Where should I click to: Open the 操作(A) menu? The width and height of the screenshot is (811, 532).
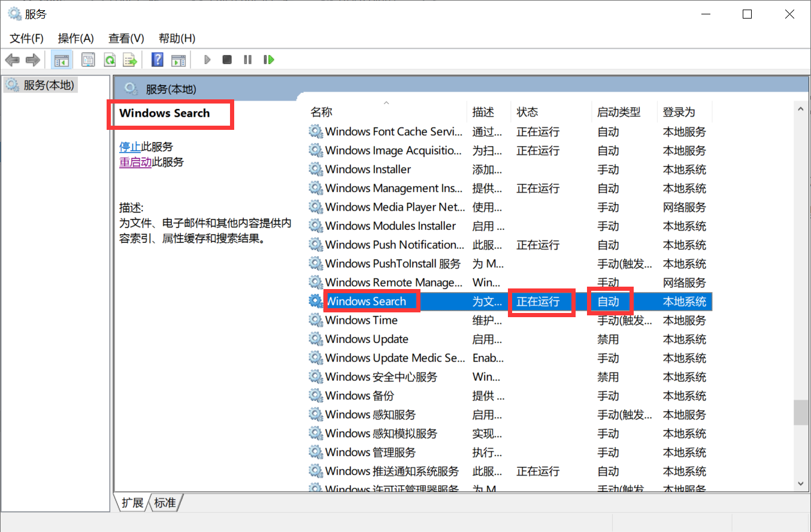[x=76, y=38]
